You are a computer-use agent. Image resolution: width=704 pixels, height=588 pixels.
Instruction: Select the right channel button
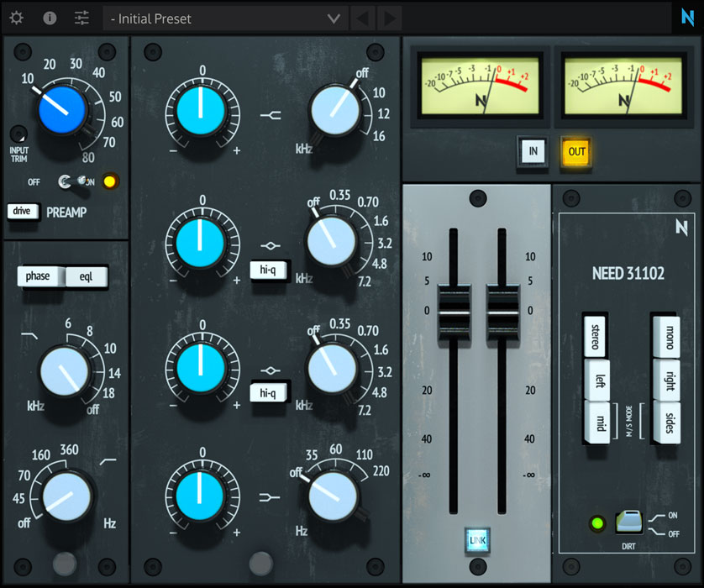pos(667,381)
